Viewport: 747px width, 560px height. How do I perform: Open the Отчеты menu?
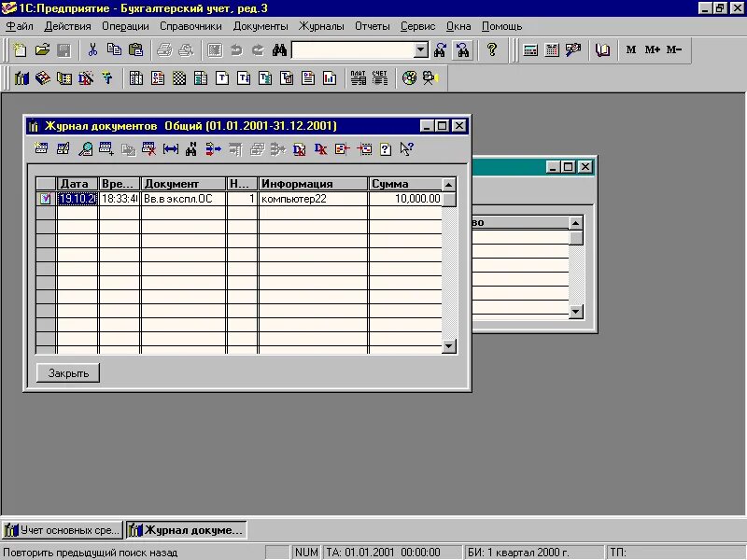372,26
